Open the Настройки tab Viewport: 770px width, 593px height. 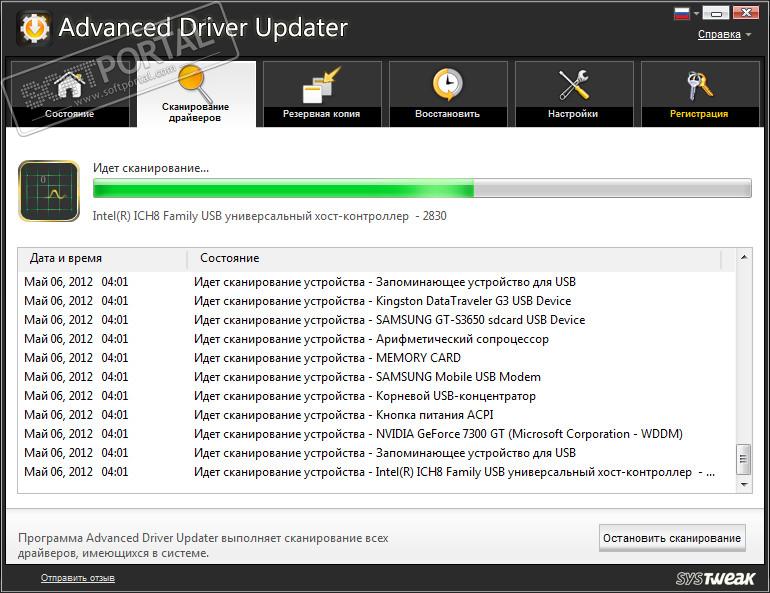pyautogui.click(x=574, y=94)
